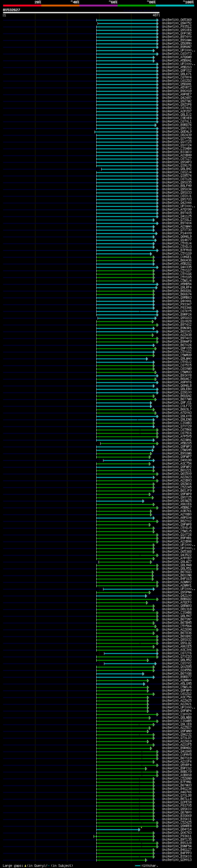Click the cyan alignment bar for Q9AT52
This screenshot has width=197, height=868.
(128, 24)
